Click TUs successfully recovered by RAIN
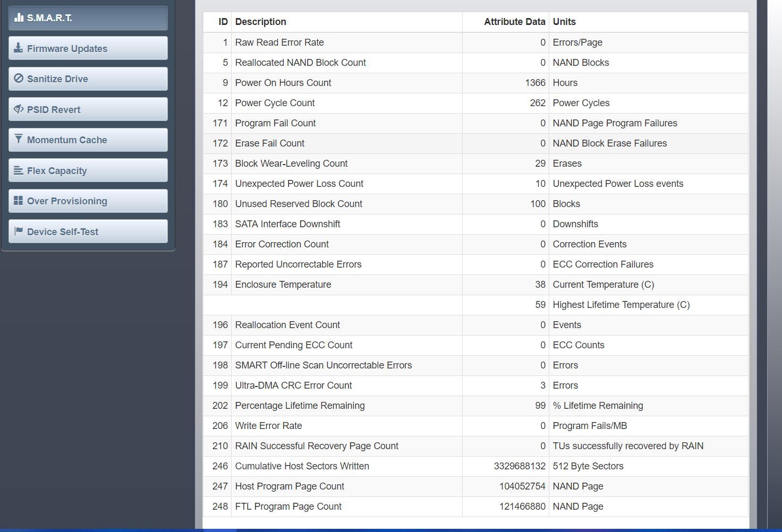 tap(628, 446)
